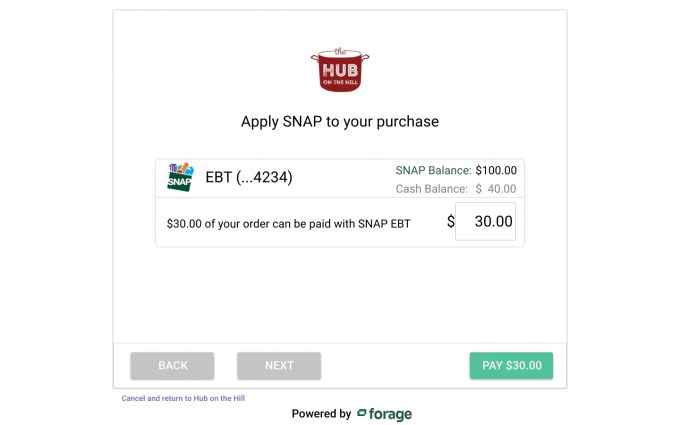
Task: Click the PAY $30.00 button
Action: tap(511, 366)
